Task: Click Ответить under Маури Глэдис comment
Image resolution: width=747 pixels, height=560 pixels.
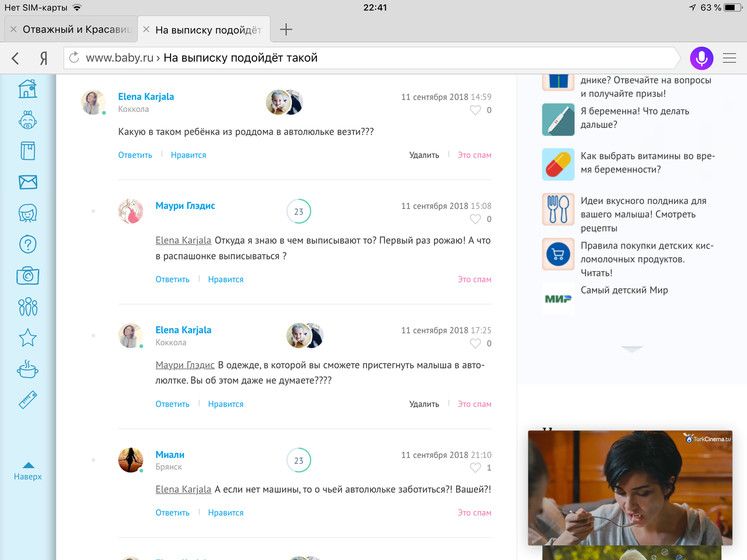Action: pos(172,279)
